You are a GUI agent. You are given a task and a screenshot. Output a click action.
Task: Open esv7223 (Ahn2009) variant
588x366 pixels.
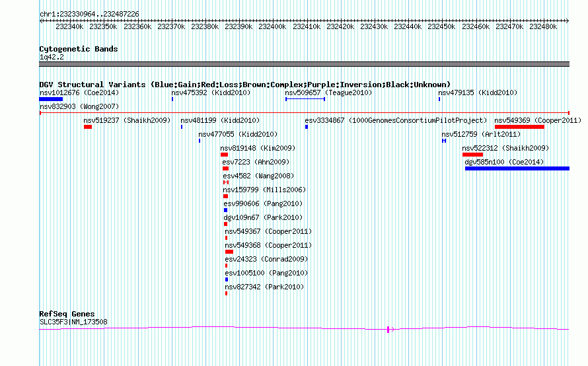256,162
